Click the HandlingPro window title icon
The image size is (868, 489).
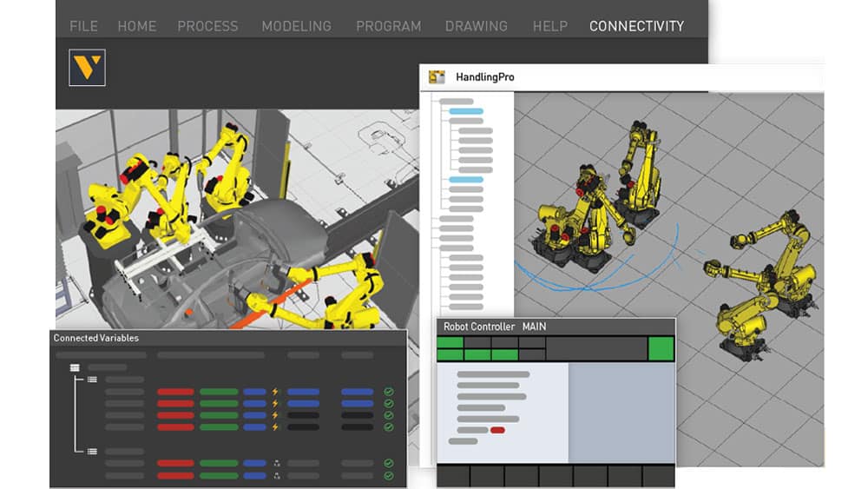437,77
